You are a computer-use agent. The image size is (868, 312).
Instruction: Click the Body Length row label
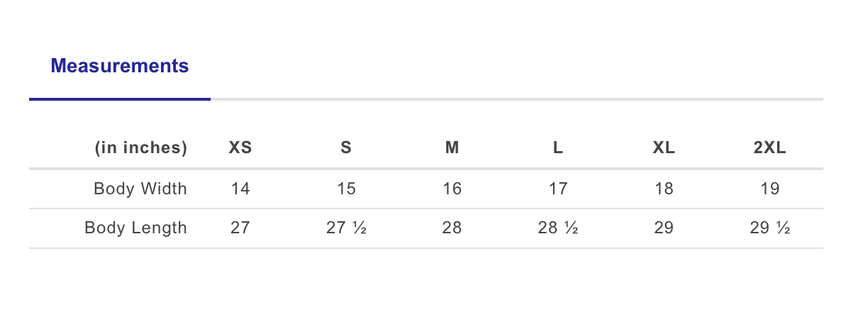[136, 228]
